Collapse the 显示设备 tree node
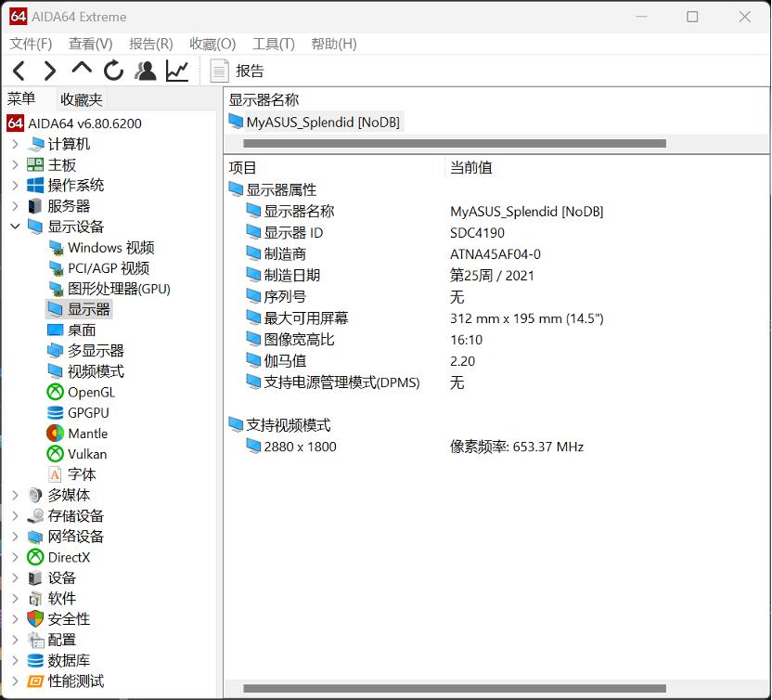Image resolution: width=772 pixels, height=700 pixels. (x=13, y=227)
